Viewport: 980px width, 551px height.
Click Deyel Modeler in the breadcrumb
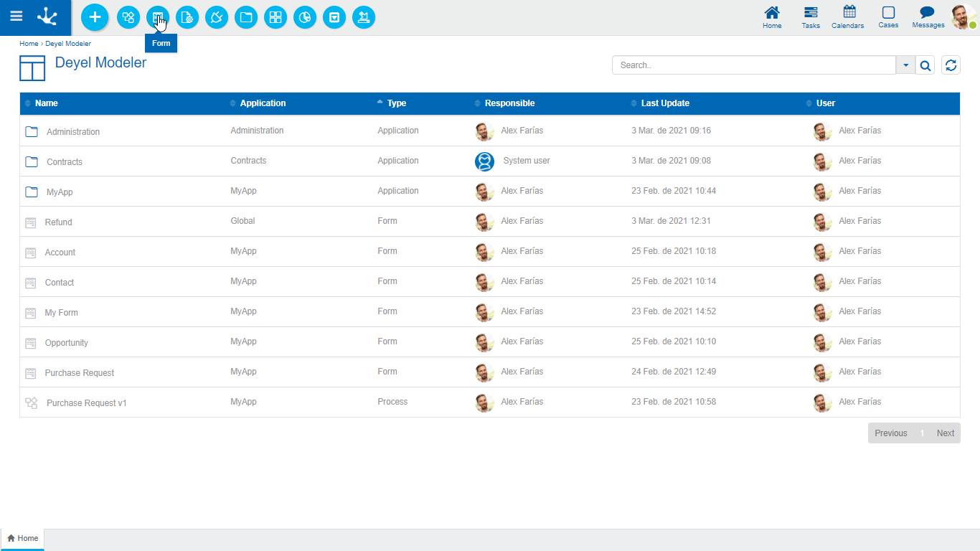pyautogui.click(x=68, y=44)
